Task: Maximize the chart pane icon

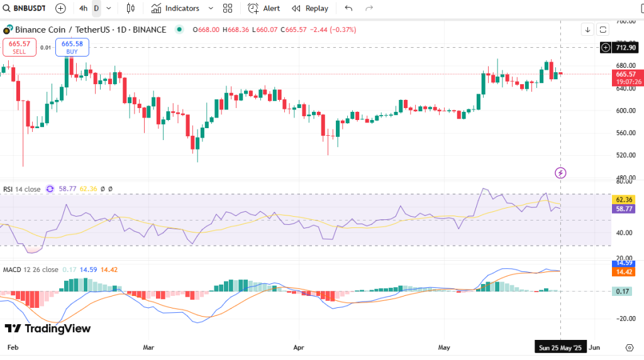Action: [603, 30]
